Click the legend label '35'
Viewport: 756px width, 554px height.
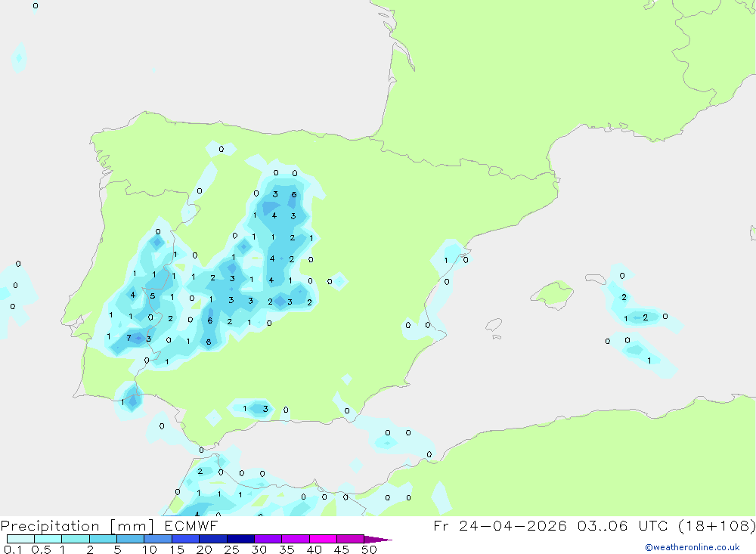pyautogui.click(x=287, y=549)
